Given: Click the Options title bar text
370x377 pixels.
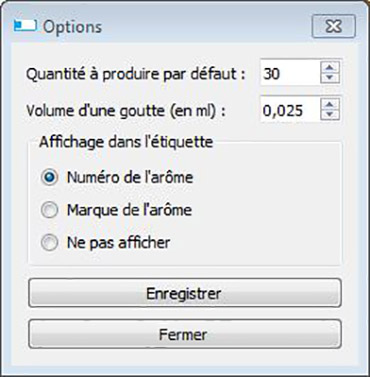Looking at the screenshot, I should 72,27.
